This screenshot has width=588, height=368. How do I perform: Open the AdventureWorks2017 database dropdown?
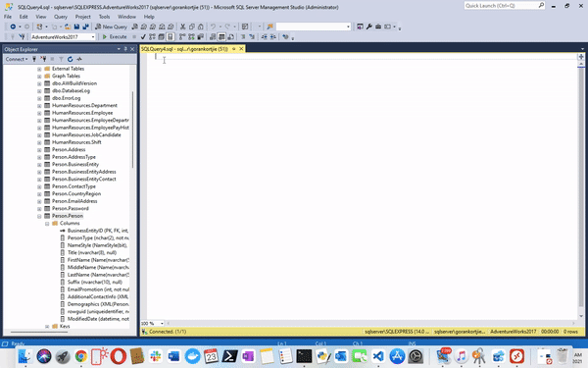[93, 37]
